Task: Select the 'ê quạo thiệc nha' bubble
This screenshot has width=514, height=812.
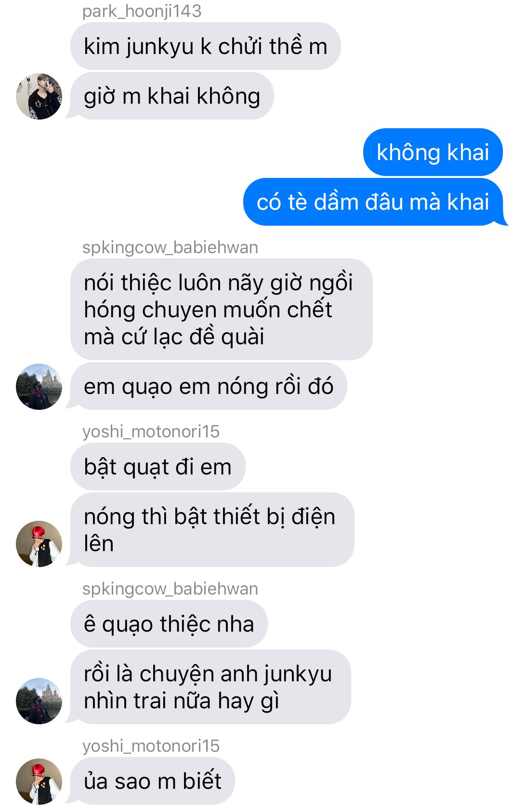Action: click(169, 624)
